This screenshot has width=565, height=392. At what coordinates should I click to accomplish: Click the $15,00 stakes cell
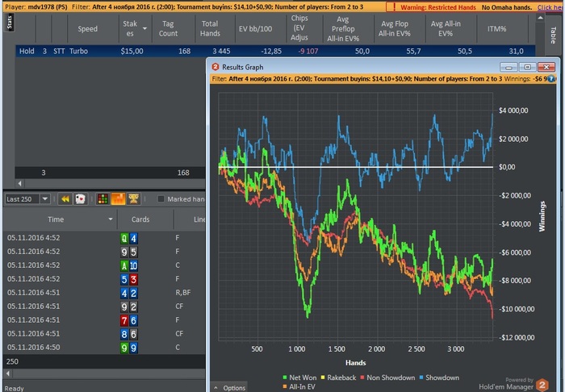point(132,51)
